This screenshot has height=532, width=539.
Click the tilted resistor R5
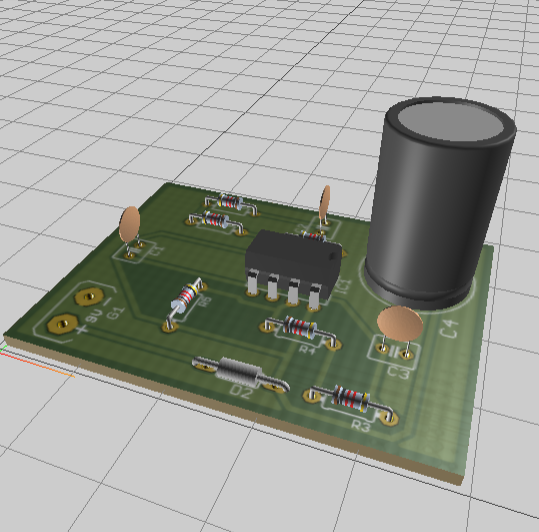(x=185, y=302)
